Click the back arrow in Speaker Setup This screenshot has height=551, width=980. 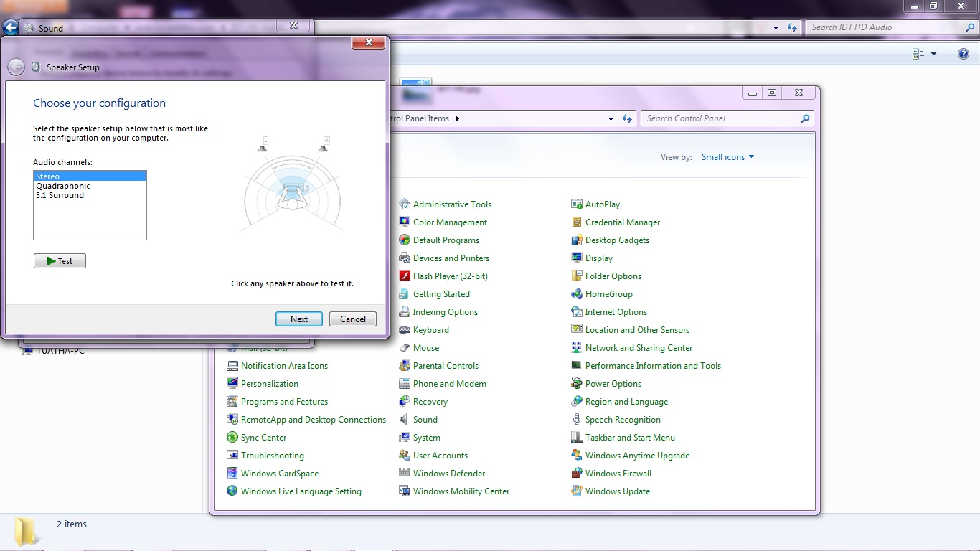point(16,67)
